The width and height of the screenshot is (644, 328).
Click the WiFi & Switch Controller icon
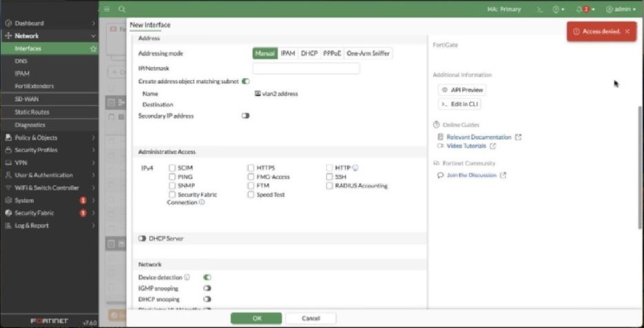click(8, 188)
